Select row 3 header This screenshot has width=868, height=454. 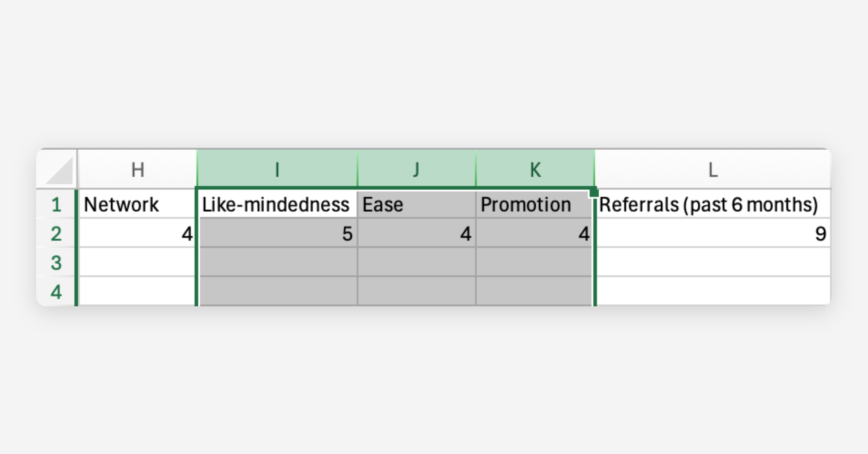tap(56, 262)
